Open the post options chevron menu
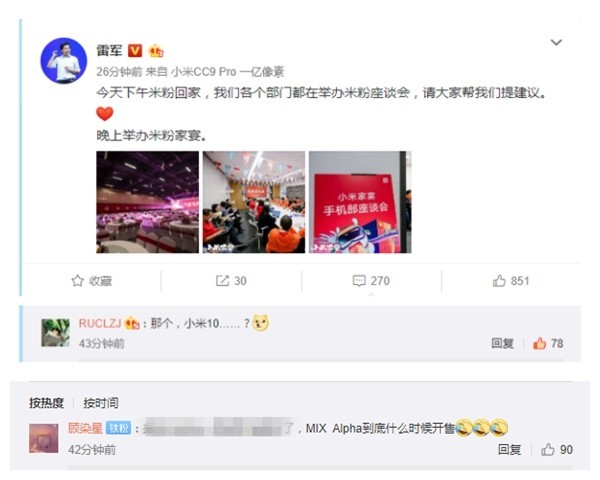 tap(556, 42)
